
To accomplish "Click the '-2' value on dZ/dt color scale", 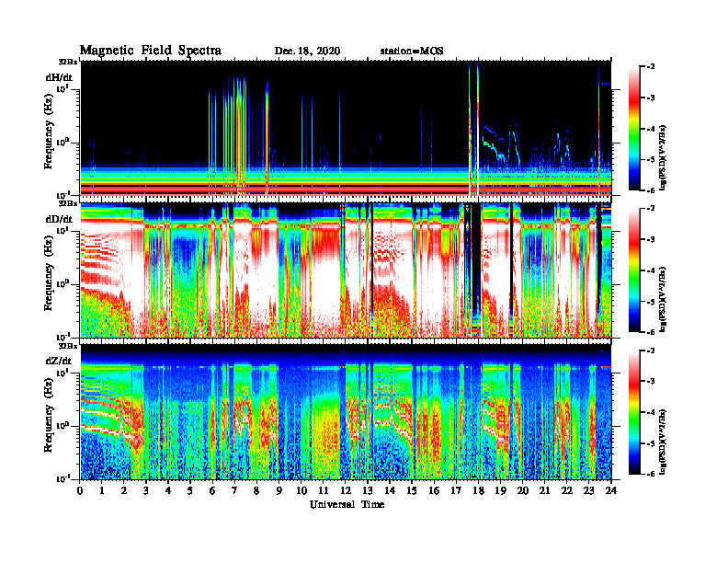I will [x=652, y=350].
